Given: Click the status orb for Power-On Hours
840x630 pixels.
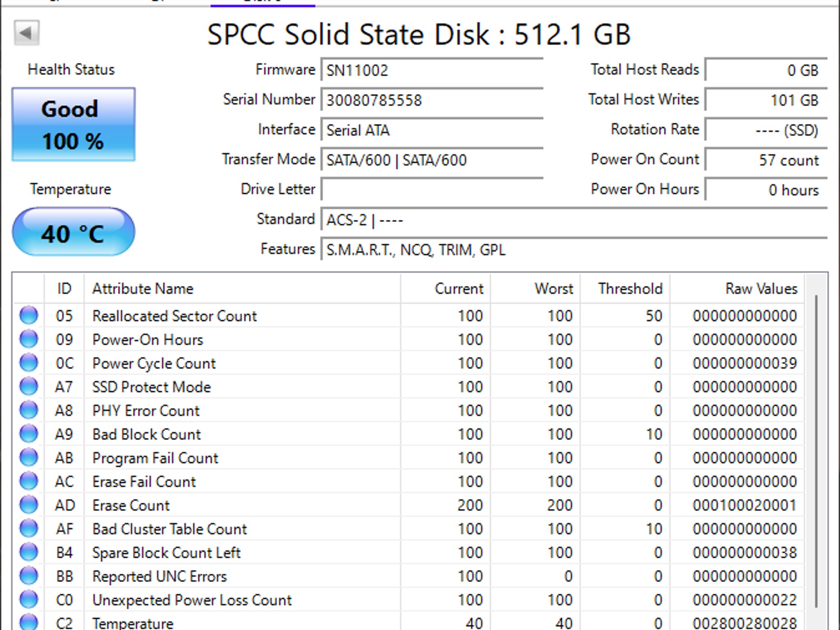Looking at the screenshot, I should pos(29,339).
